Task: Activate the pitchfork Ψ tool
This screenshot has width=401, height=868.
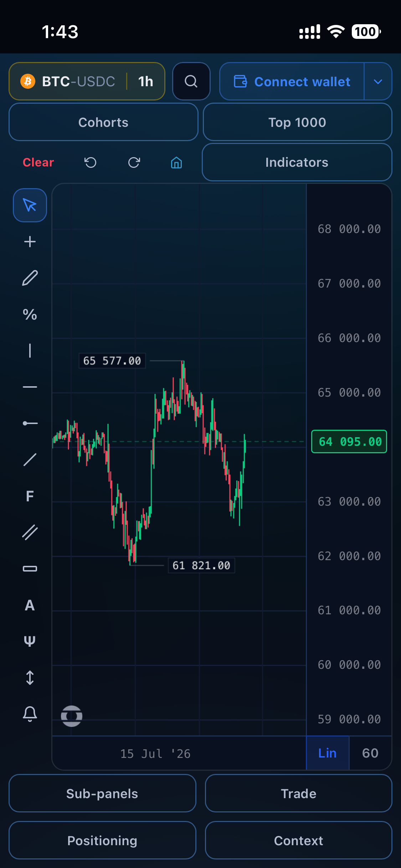Action: (x=30, y=641)
